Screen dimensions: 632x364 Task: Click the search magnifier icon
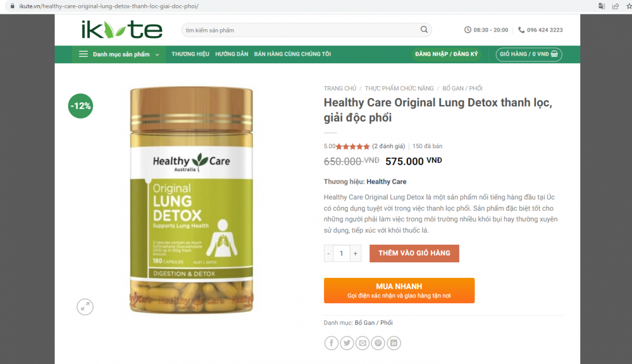point(424,29)
